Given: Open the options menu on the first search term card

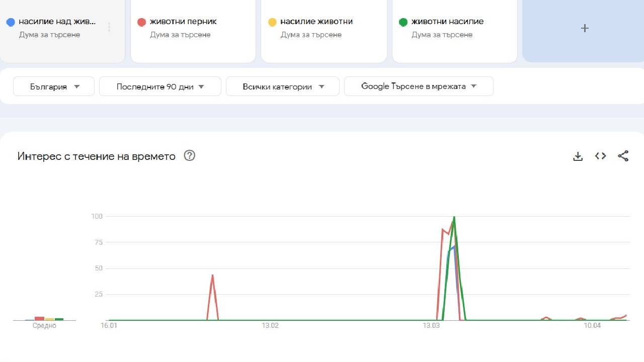Looking at the screenshot, I should click(109, 28).
